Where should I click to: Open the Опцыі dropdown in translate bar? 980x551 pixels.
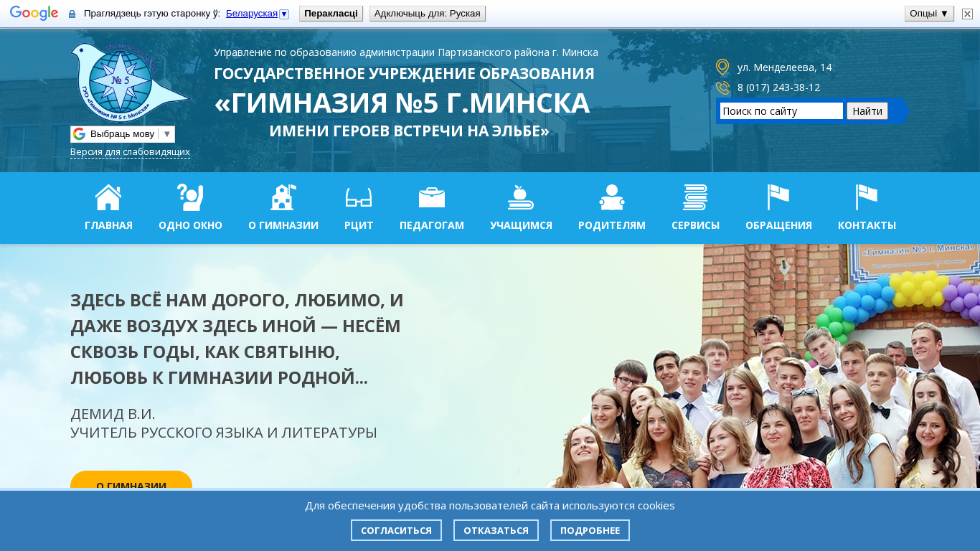[929, 14]
